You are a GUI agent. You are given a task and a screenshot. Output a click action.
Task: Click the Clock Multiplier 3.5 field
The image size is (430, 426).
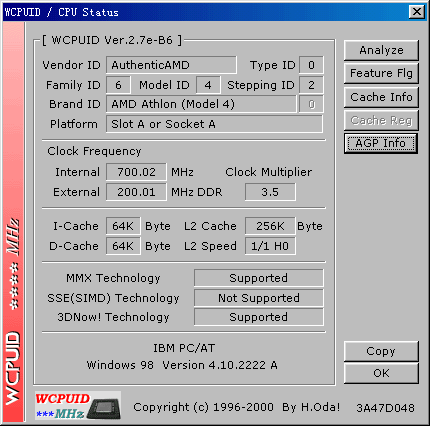[x=270, y=192]
